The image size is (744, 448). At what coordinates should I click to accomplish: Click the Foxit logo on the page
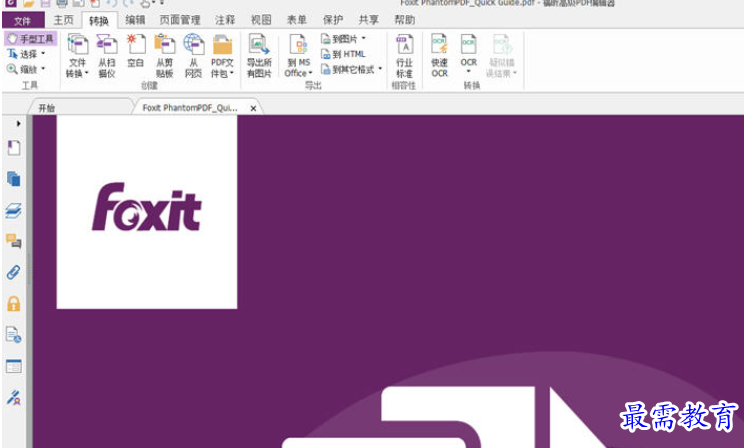coord(147,207)
